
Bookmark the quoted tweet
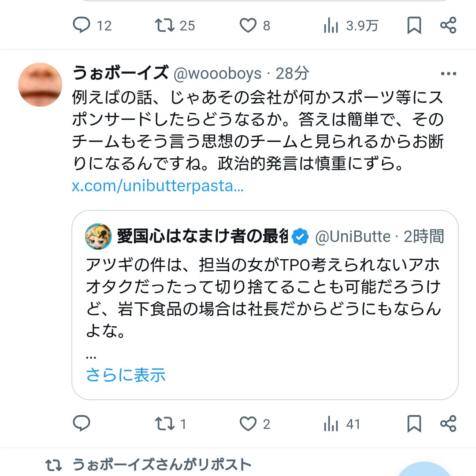414,424
